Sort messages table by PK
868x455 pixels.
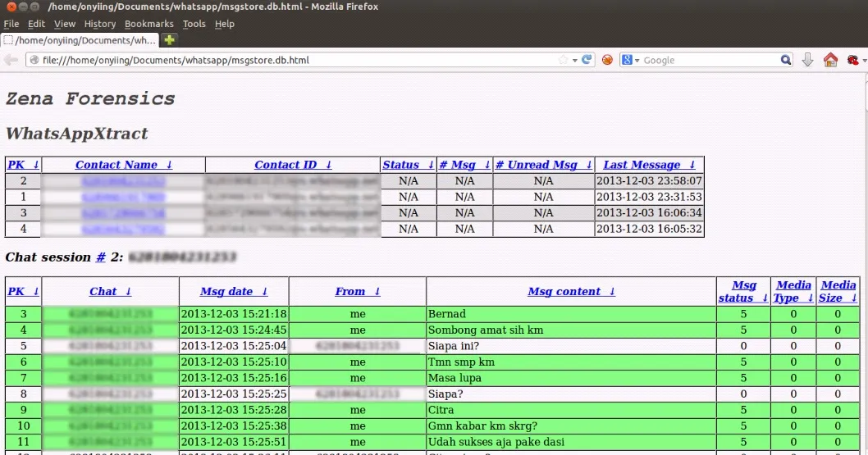pos(23,291)
